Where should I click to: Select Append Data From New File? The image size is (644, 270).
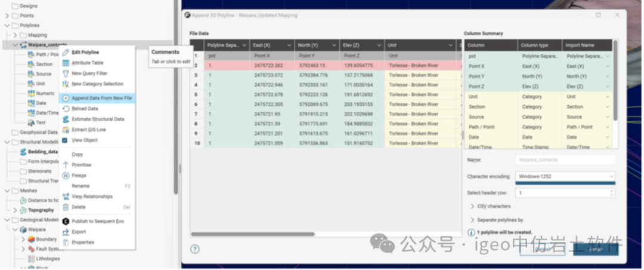[101, 98]
